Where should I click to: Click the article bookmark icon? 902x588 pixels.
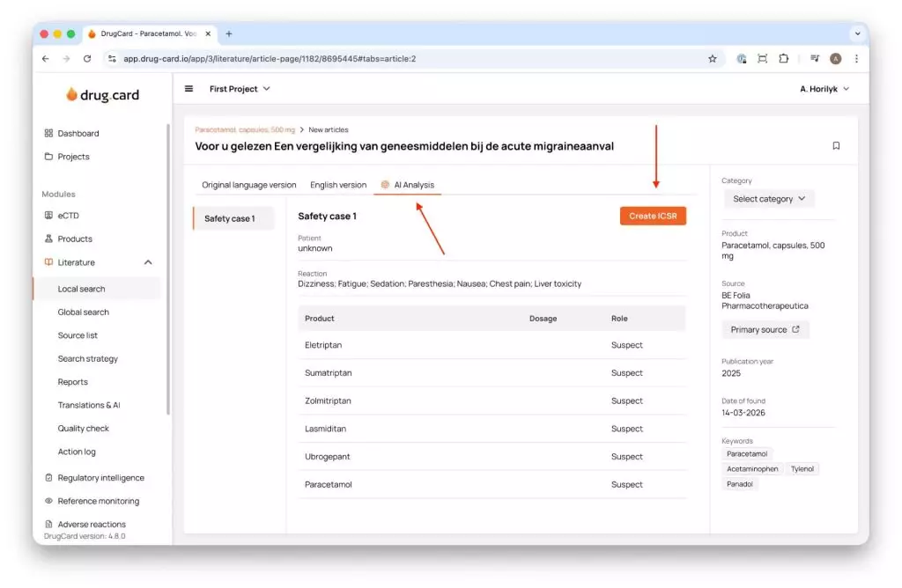click(x=836, y=146)
